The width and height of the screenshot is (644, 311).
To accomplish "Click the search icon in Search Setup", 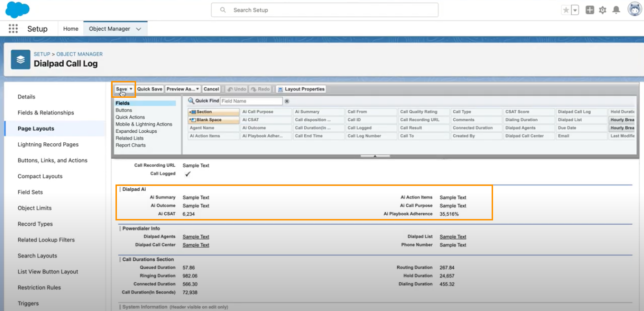I will click(223, 10).
